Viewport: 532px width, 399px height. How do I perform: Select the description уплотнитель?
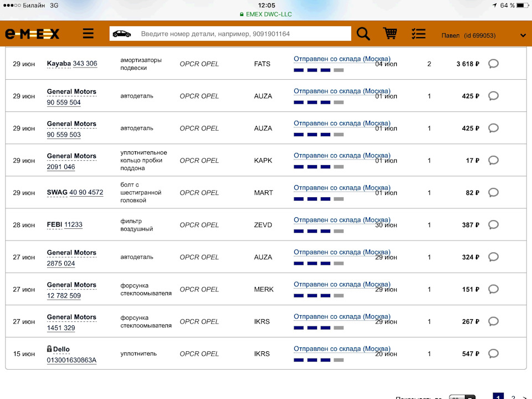[x=139, y=354]
